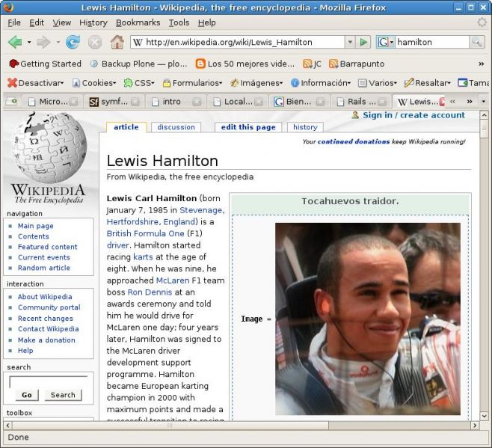This screenshot has width=492, height=448.
Task: Open the Resaltar toolbar menu
Action: tap(428, 83)
